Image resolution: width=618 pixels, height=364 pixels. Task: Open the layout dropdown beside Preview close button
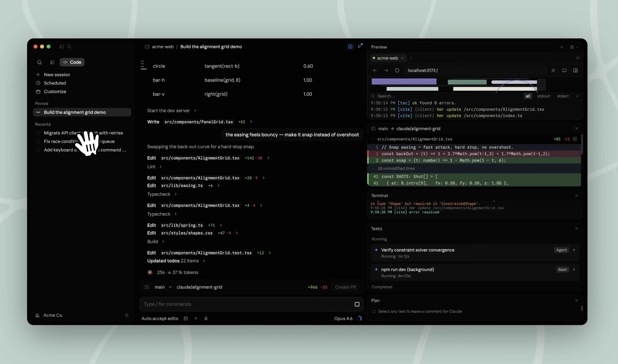point(574,47)
